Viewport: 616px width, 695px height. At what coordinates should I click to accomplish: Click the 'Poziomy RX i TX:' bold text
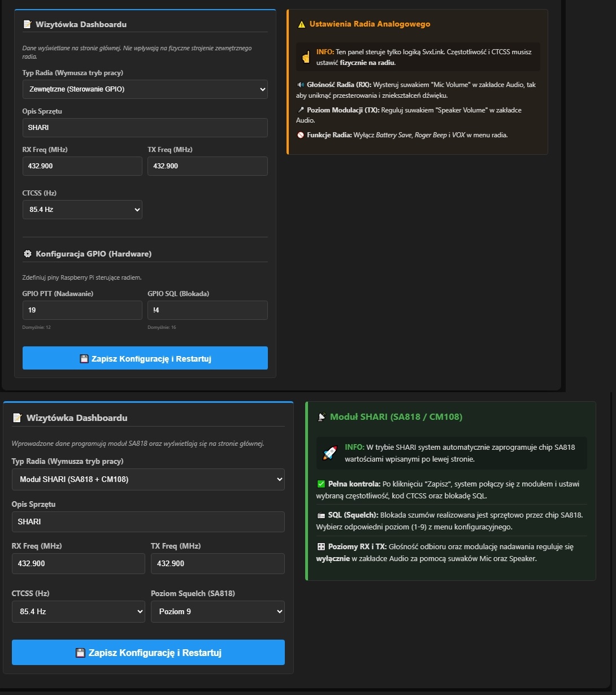point(356,547)
